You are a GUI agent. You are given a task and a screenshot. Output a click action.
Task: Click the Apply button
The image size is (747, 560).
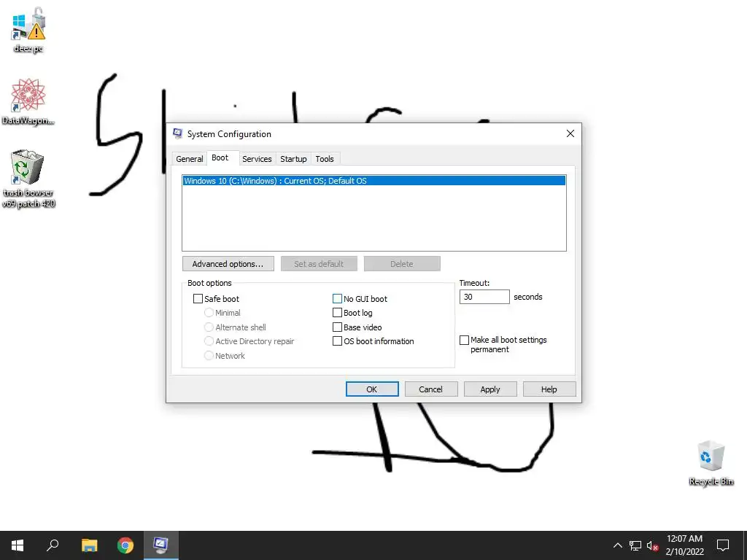[x=490, y=389]
